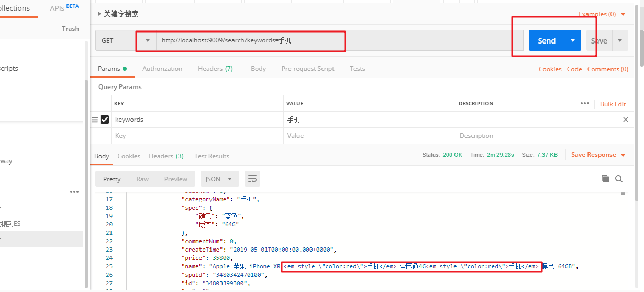The image size is (644, 292).
Task: Click the keywords key cell
Action: click(x=197, y=120)
